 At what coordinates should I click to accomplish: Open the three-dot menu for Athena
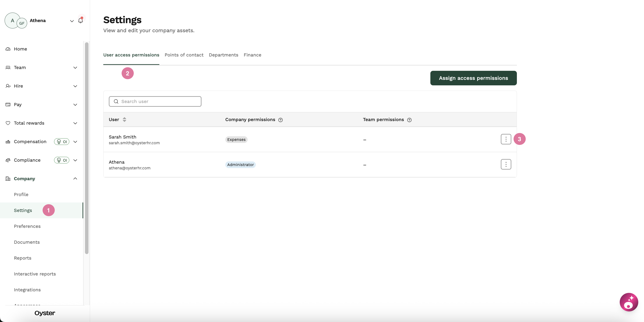coord(506,164)
